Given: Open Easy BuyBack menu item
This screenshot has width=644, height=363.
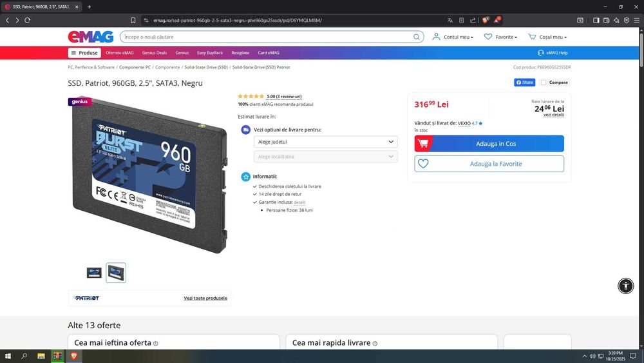Looking at the screenshot, I should [x=210, y=53].
